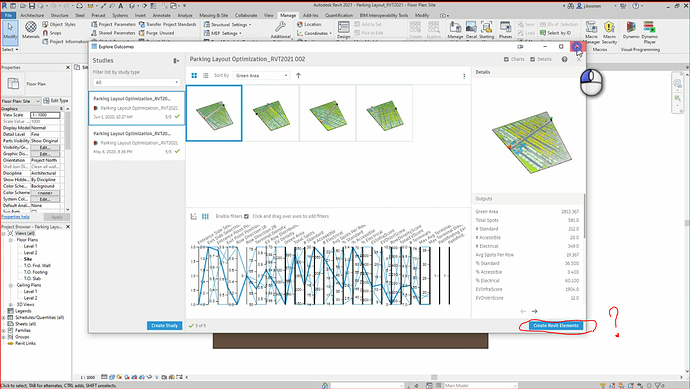Toggle Enable filters checkbox
Image resolution: width=690 pixels, height=389 pixels.
point(246,216)
